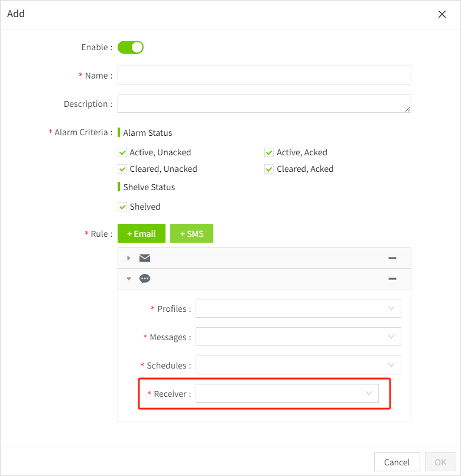Remove the SMS rule with minus icon
The height and width of the screenshot is (476, 461).
tap(392, 279)
